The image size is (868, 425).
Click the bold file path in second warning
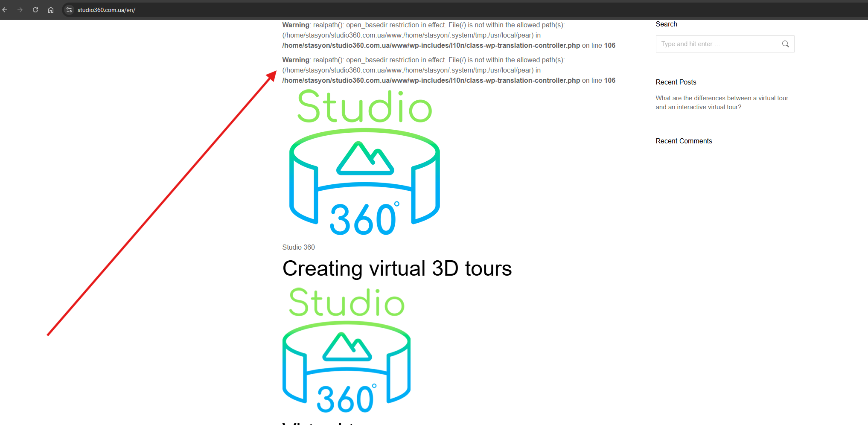pos(431,80)
